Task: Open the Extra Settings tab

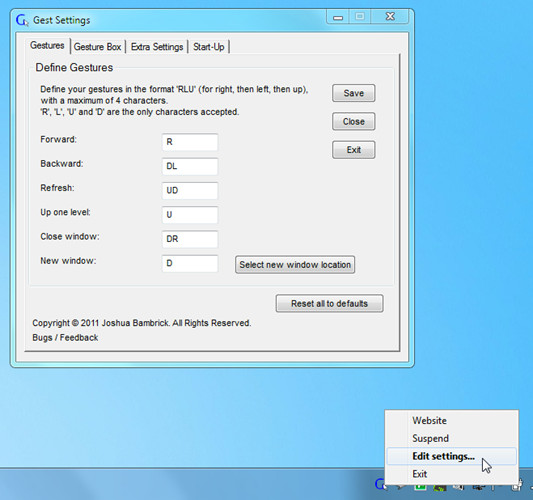Action: coord(157,47)
